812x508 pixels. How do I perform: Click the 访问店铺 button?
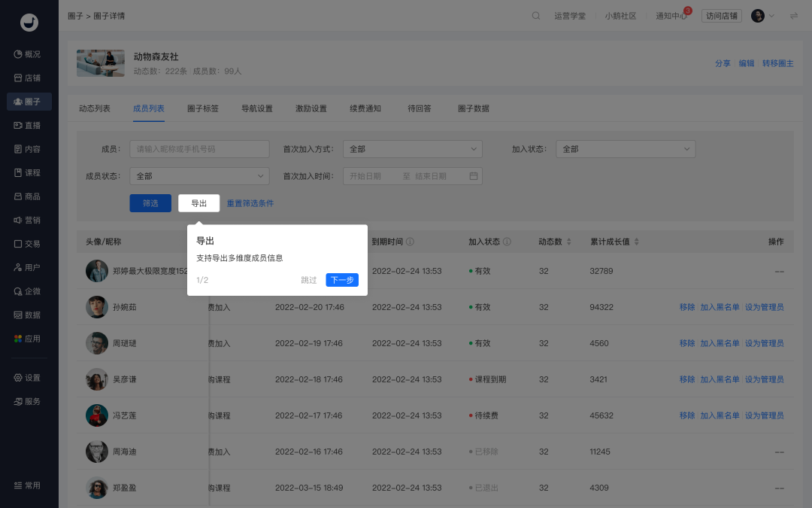[x=721, y=16]
